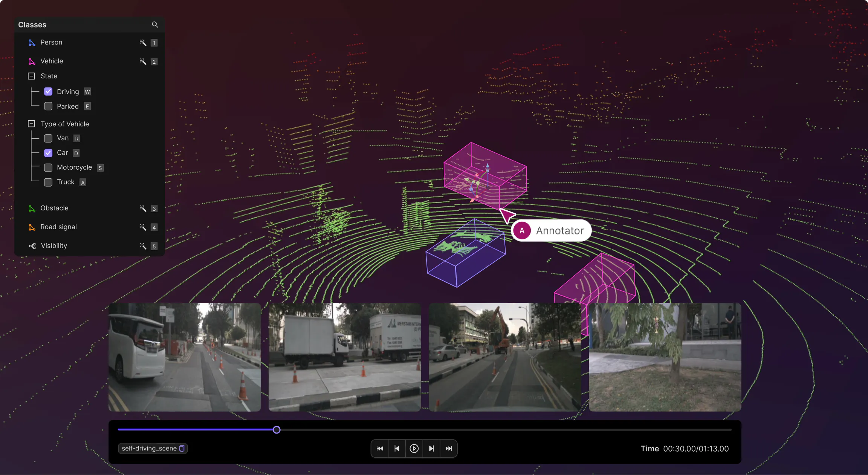Screen dimensions: 868x475
Task: Step back one frame
Action: (397, 448)
